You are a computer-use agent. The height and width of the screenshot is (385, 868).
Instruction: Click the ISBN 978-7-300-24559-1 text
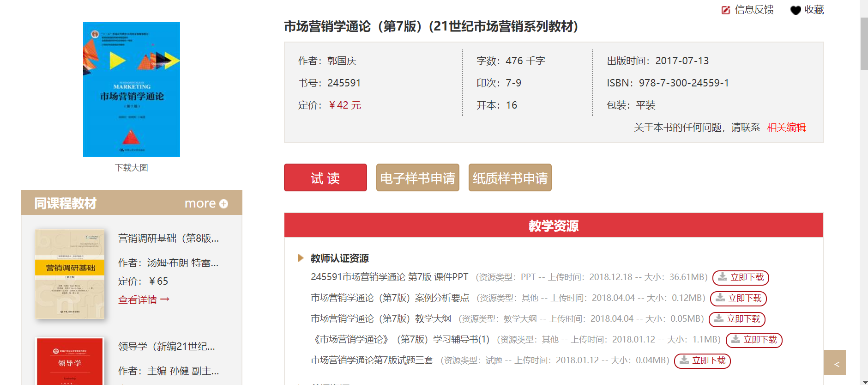(668, 83)
